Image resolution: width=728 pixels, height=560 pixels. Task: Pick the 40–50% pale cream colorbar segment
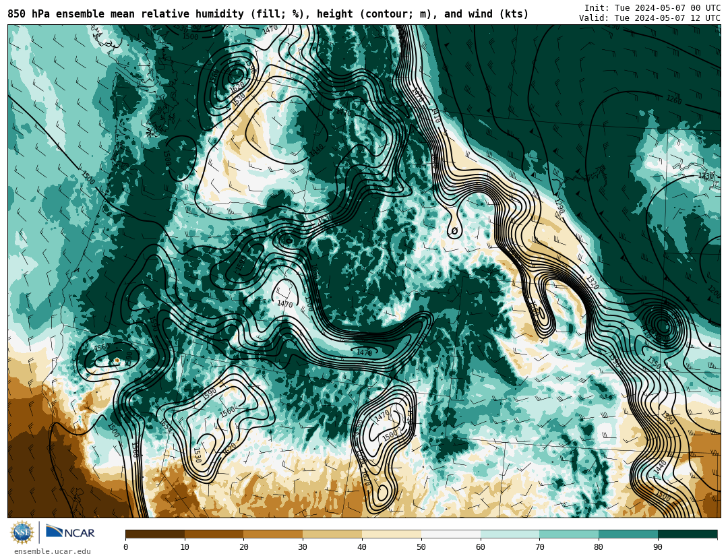click(x=392, y=534)
